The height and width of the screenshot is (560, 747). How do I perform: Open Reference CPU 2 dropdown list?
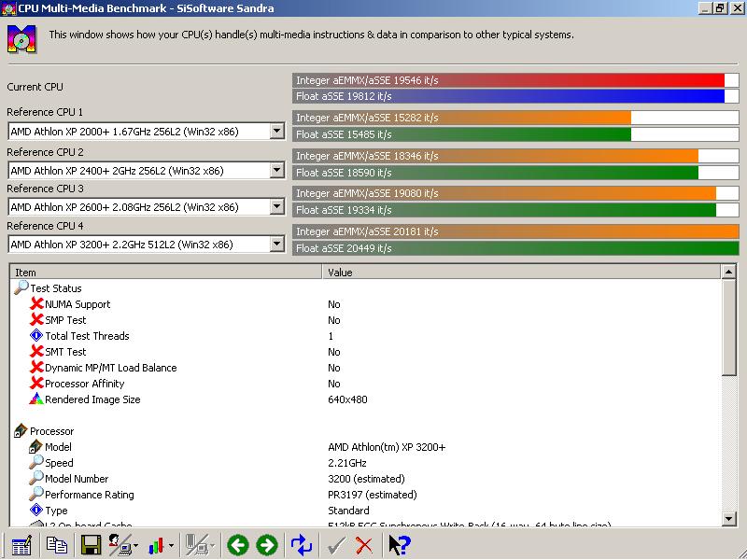276,170
